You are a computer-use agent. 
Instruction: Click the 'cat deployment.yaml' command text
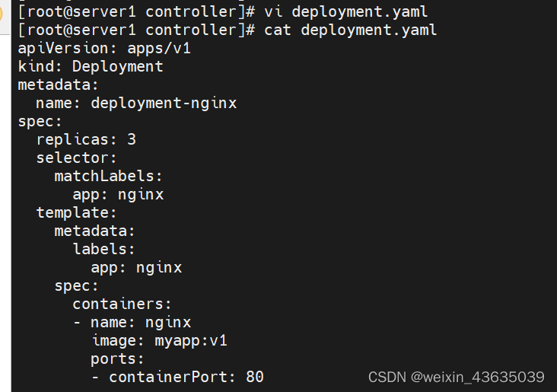coord(350,30)
